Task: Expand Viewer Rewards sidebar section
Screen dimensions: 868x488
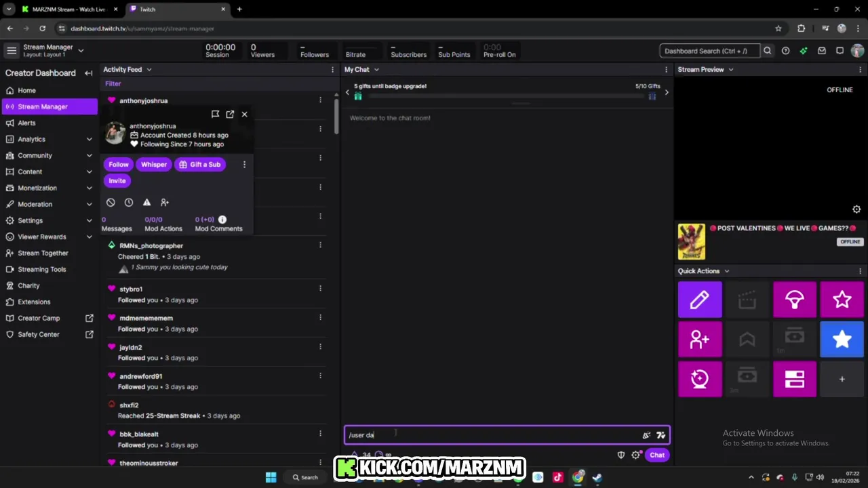Action: tap(90, 237)
